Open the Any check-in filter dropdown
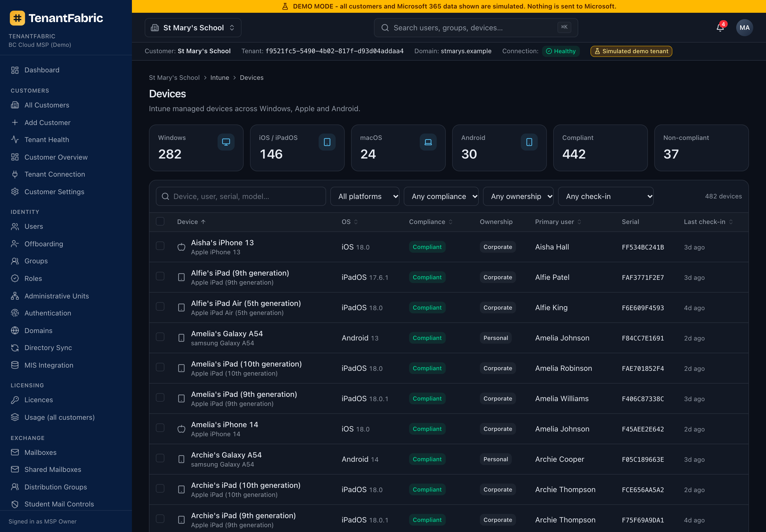Screen dimensions: 766x532 pyautogui.click(x=606, y=196)
